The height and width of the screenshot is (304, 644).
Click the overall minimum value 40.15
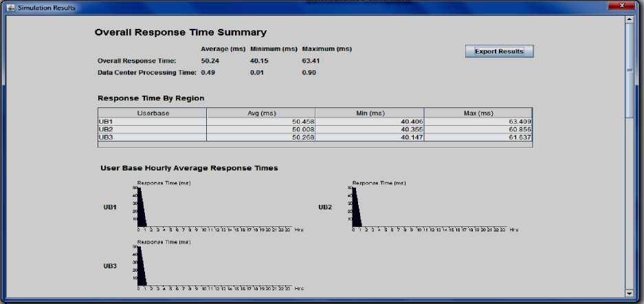(258, 61)
